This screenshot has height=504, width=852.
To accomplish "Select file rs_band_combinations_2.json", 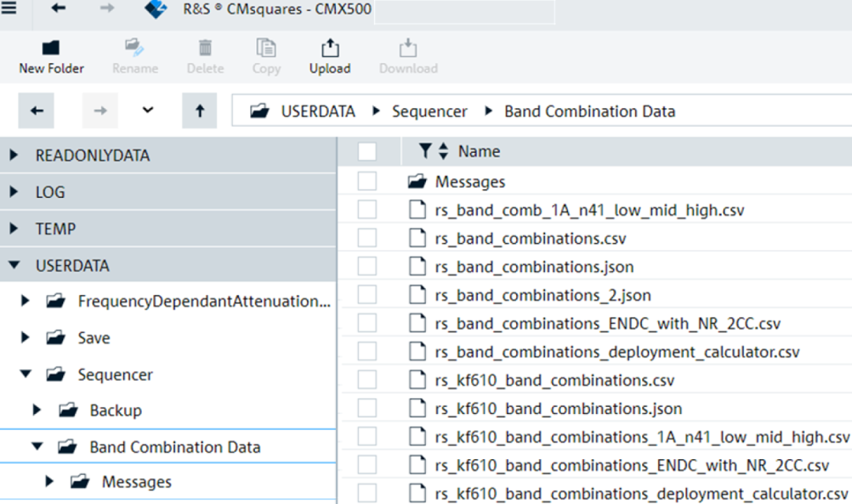I will [543, 296].
